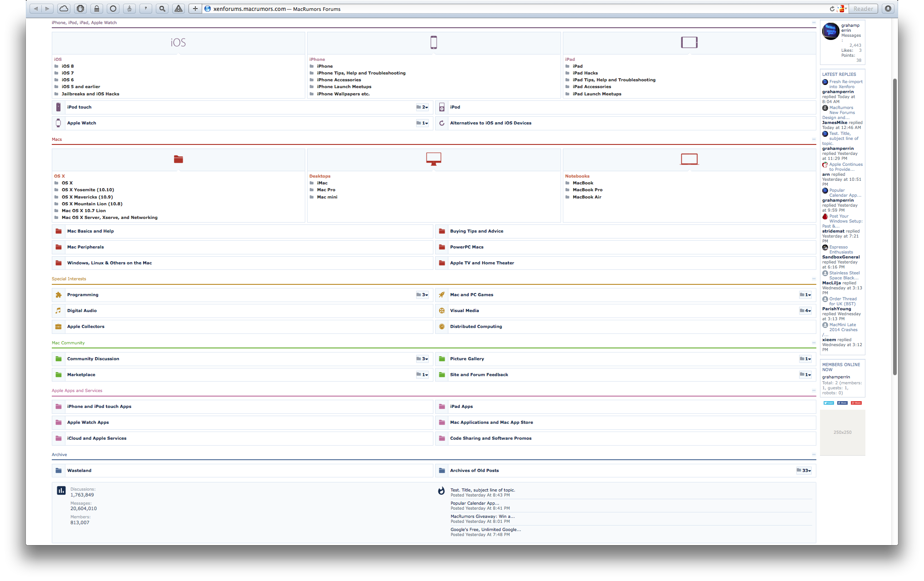Click the forum statistics bar chart icon

point(61,491)
